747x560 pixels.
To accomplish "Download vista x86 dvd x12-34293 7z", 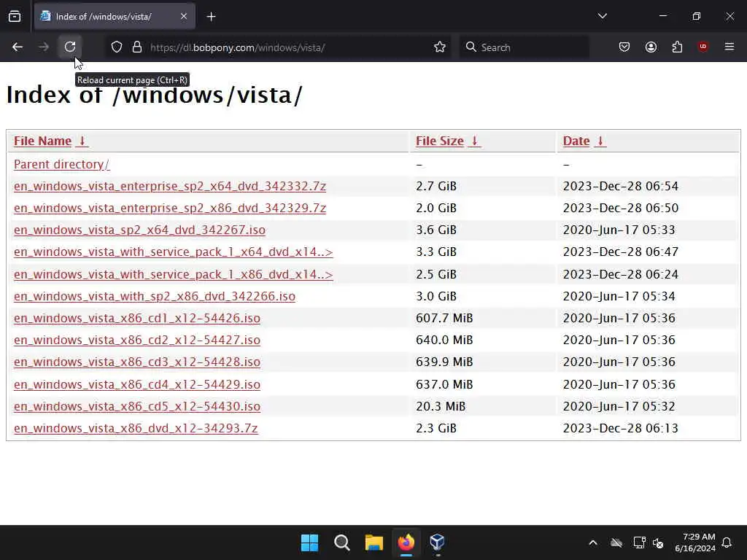I will [x=136, y=428].
